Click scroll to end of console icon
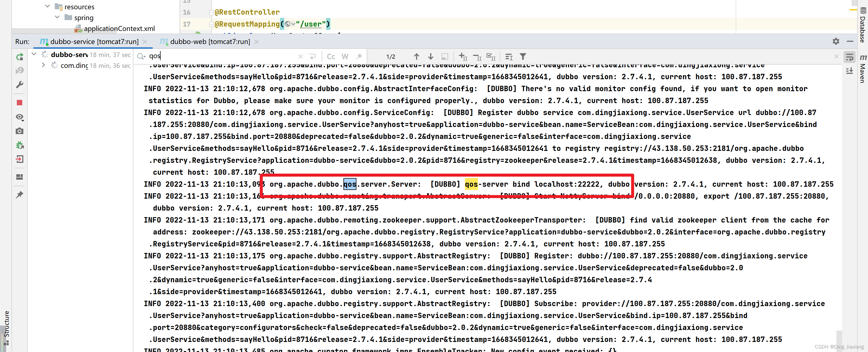 tap(850, 71)
